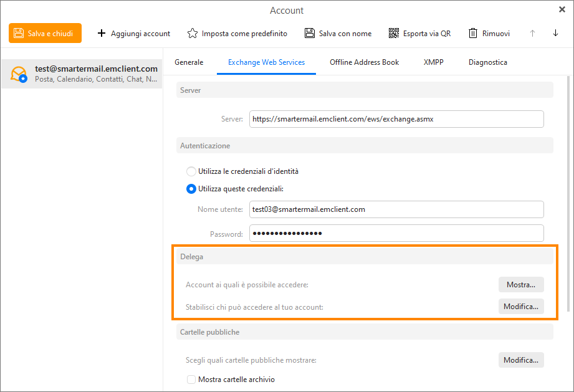This screenshot has width=574, height=392.
Task: Select Utilizza queste credenziali radio button
Action: (191, 189)
